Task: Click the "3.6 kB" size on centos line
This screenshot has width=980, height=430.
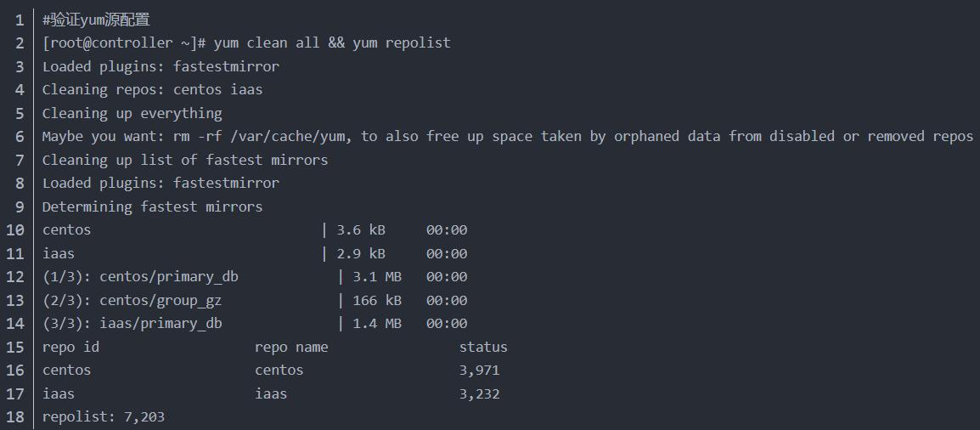Action: click(361, 230)
